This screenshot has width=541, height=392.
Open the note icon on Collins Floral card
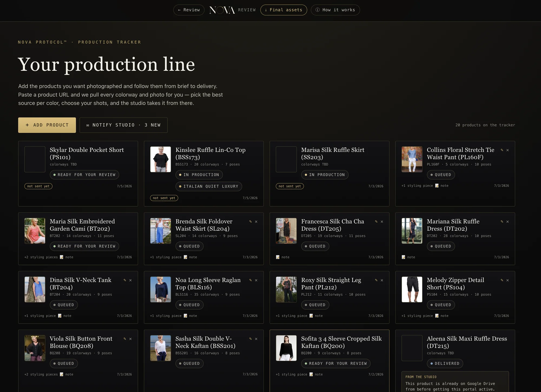point(437,186)
